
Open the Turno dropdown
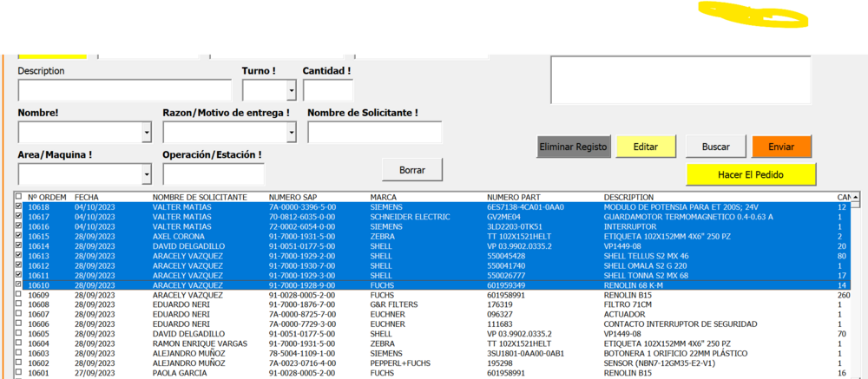(291, 90)
